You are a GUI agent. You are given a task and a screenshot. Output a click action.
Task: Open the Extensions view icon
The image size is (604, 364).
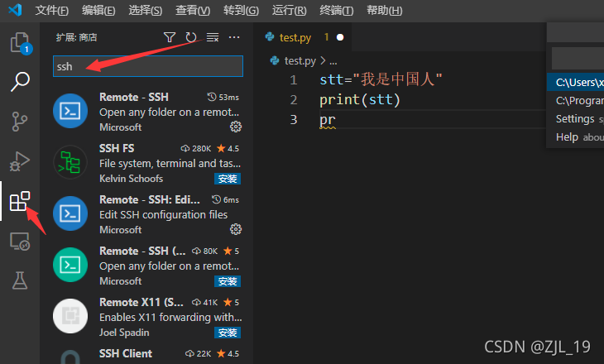pyautogui.click(x=20, y=201)
